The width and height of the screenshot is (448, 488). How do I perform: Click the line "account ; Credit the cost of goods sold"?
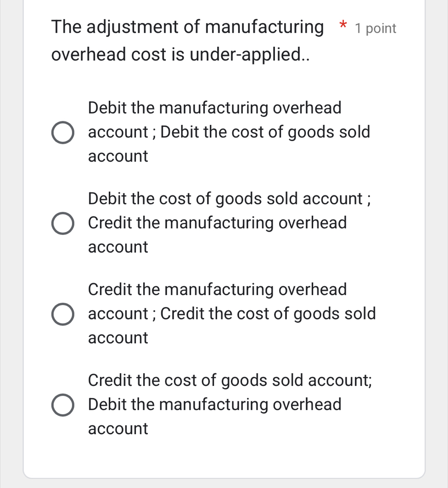coord(232,314)
